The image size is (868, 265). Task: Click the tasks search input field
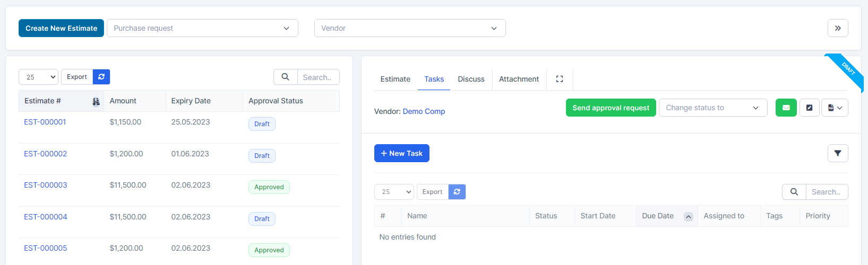826,192
